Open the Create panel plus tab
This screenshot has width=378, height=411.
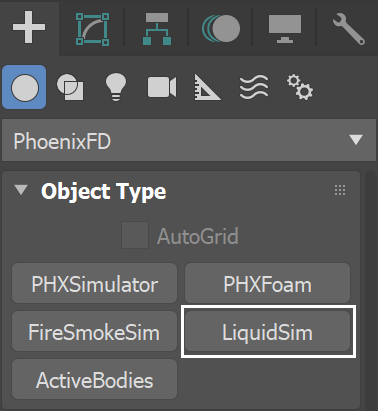(x=29, y=27)
